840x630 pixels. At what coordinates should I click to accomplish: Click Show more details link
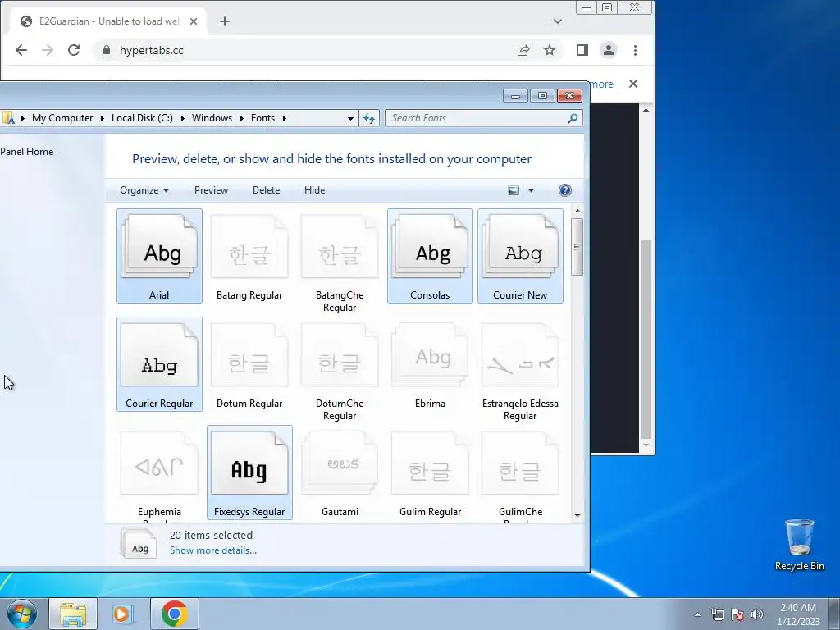(x=213, y=550)
